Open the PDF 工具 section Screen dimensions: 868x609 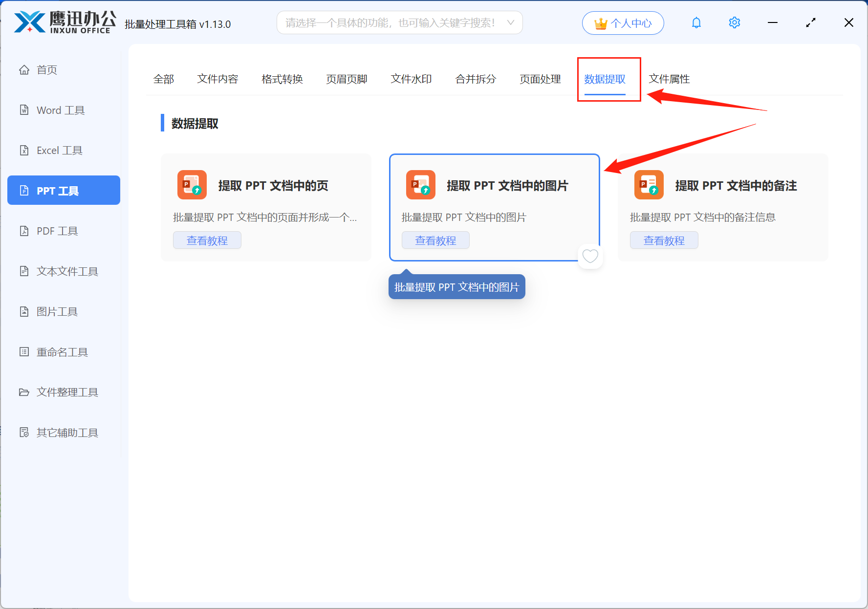coord(57,230)
